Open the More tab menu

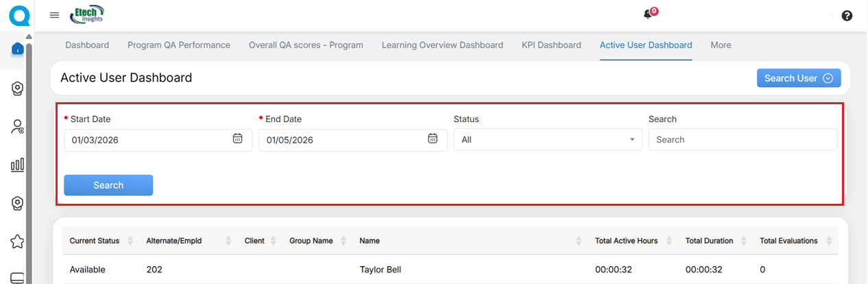tap(721, 45)
